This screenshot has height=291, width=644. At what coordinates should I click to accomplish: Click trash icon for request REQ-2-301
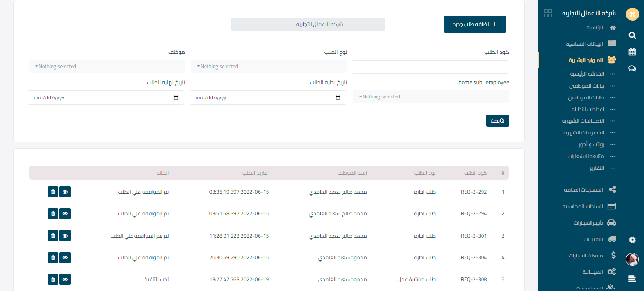point(53,236)
